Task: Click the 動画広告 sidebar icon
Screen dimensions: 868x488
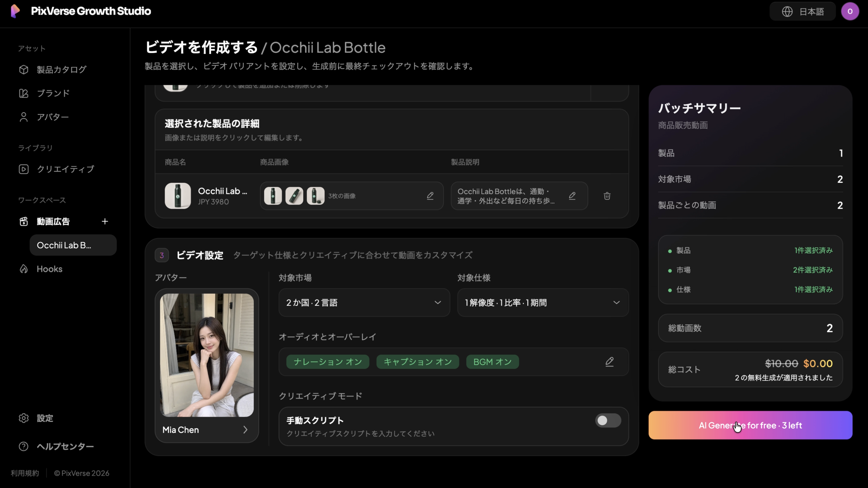Action: pos(24,221)
